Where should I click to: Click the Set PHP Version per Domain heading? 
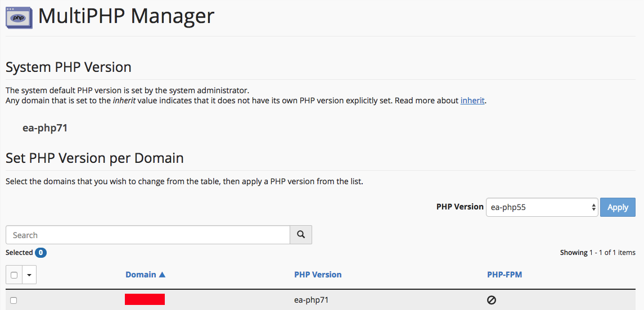[x=94, y=158]
